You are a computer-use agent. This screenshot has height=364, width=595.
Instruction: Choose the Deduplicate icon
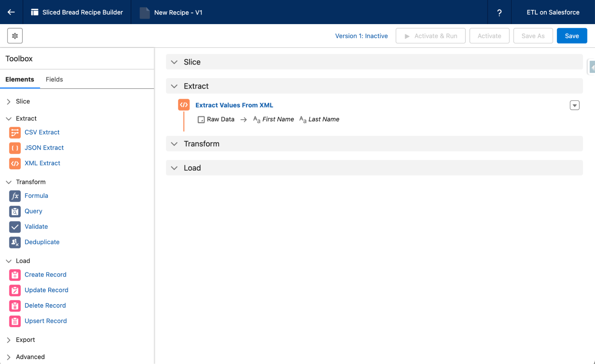tap(15, 242)
